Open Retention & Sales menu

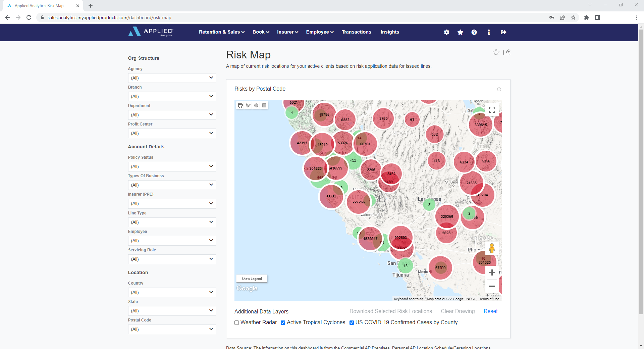coord(222,32)
